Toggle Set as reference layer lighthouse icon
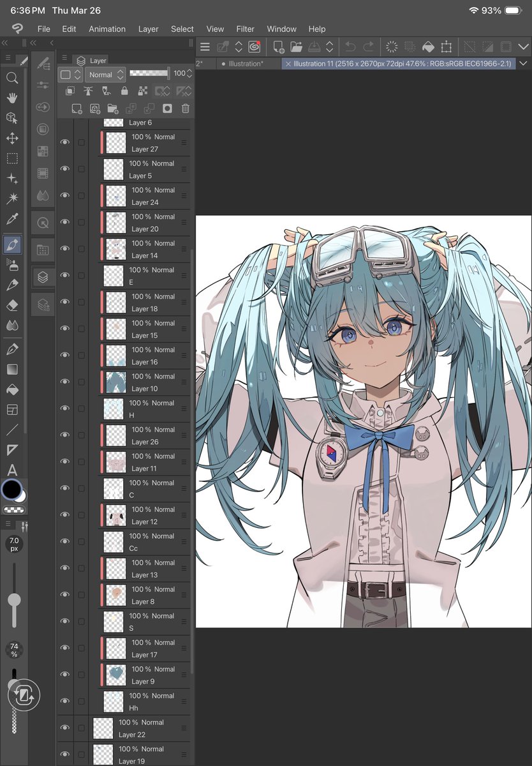 89,91
